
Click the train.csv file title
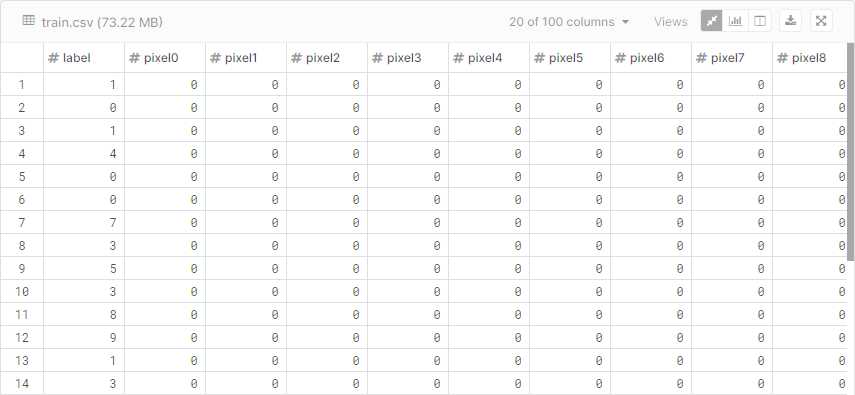click(102, 22)
